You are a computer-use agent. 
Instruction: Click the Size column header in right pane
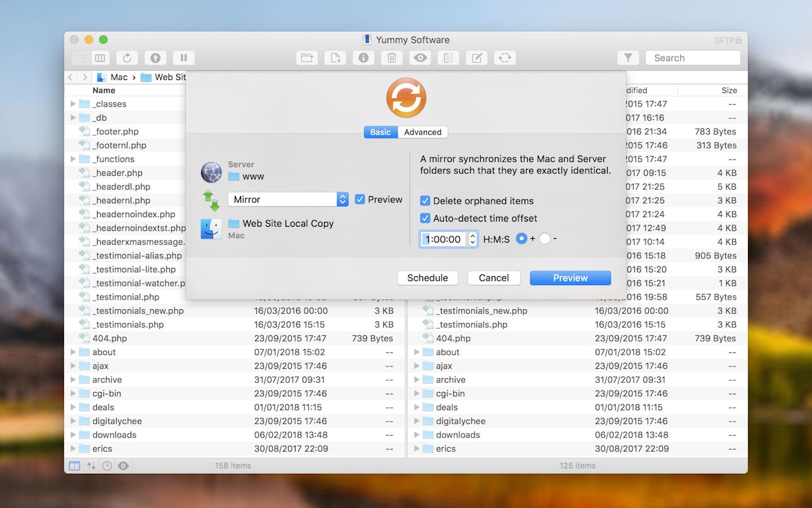click(x=729, y=90)
